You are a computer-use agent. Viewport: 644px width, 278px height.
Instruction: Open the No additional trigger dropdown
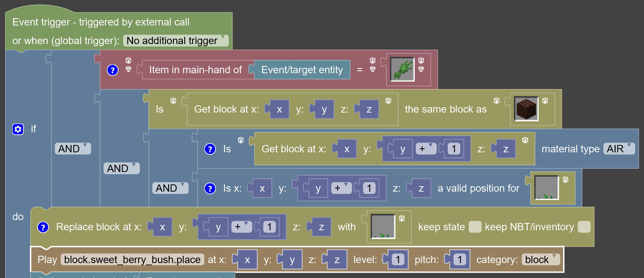click(x=176, y=40)
